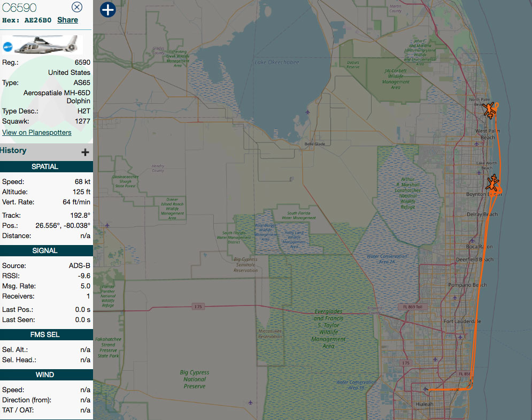This screenshot has height=420, width=532.
Task: Click the Fort Lauderdale label on the map
Action: click(462, 321)
